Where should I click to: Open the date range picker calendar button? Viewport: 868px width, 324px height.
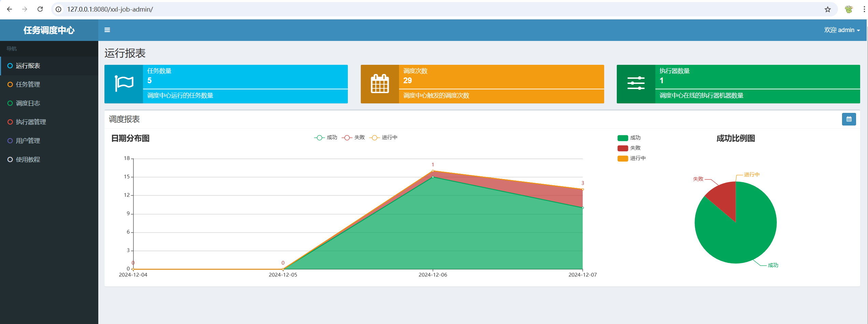pyautogui.click(x=849, y=119)
